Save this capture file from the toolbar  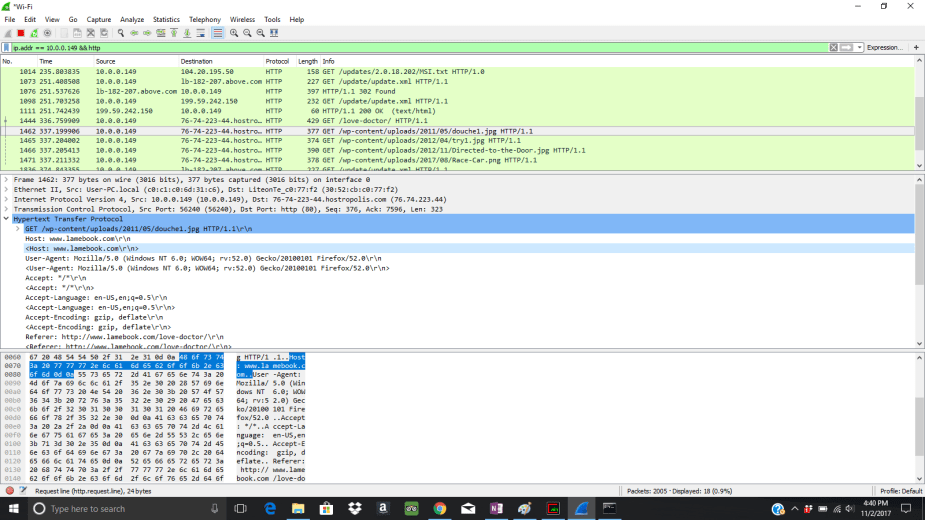click(77, 33)
